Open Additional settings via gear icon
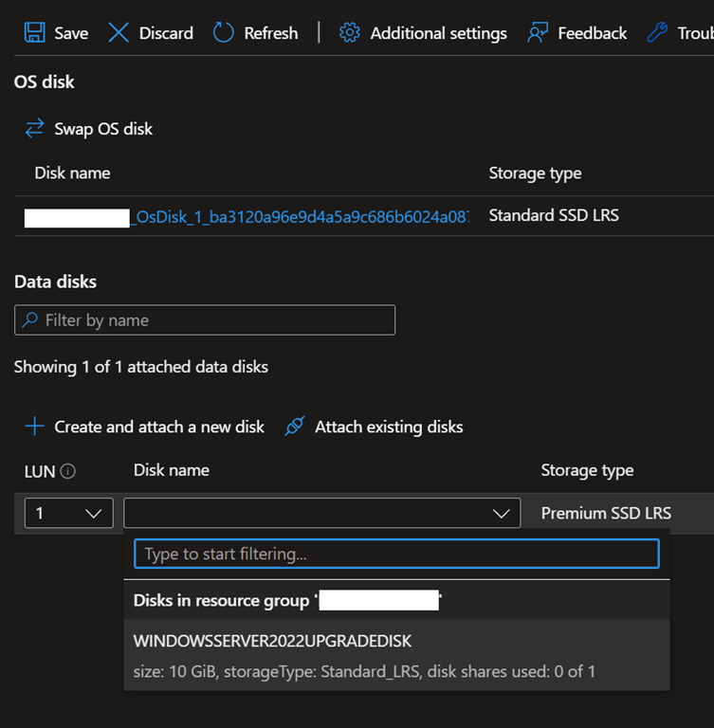714x728 pixels. 349,33
